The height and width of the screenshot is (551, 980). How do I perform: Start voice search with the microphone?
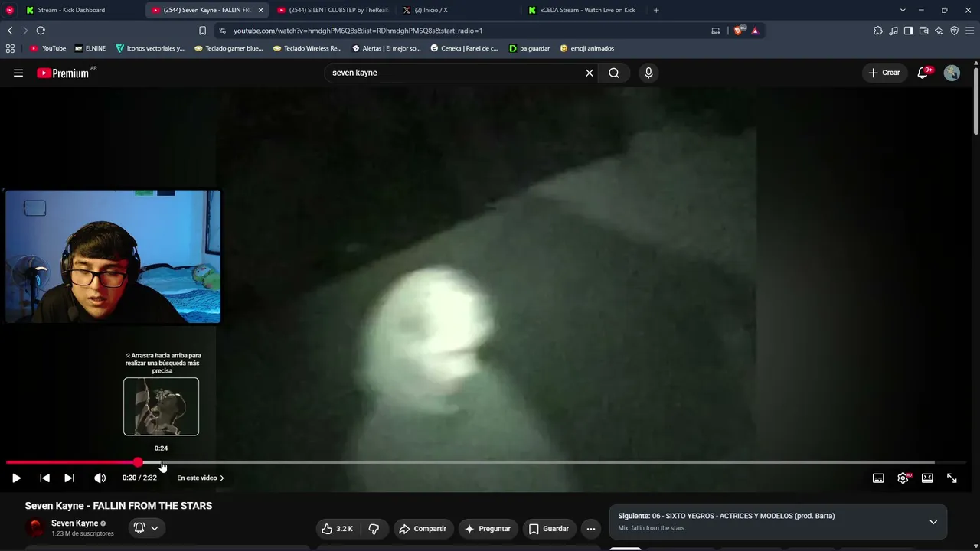click(x=648, y=73)
